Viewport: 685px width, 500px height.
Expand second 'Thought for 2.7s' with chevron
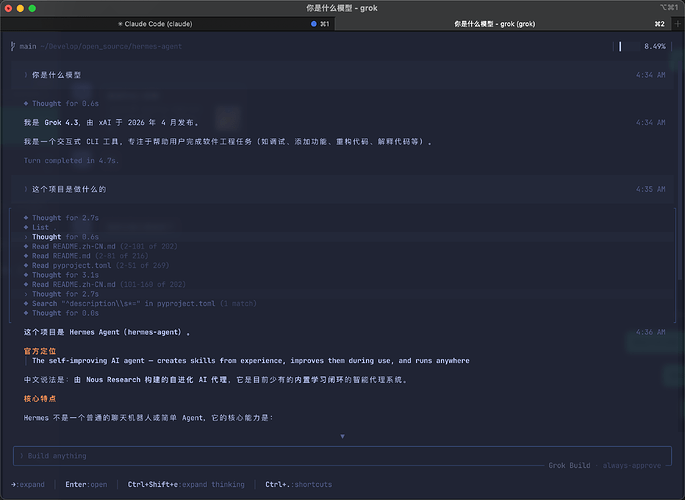click(x=61, y=294)
